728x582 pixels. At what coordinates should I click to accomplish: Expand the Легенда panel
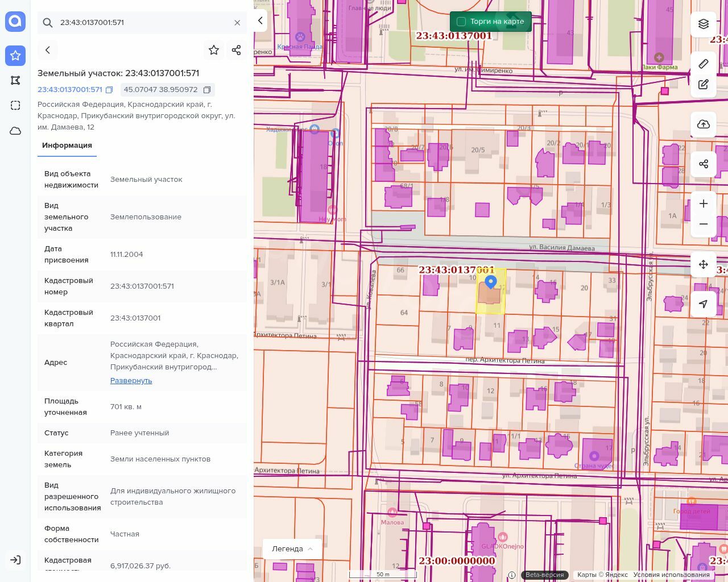click(292, 548)
